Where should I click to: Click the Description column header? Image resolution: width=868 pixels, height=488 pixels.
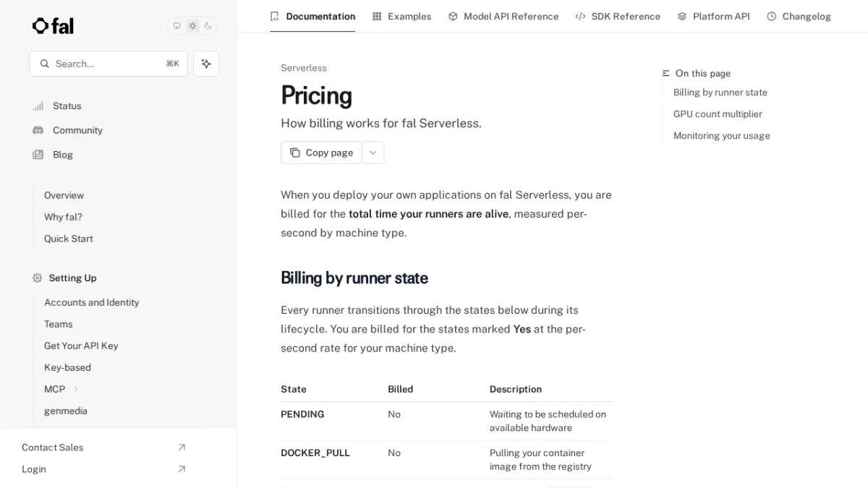[x=516, y=389]
